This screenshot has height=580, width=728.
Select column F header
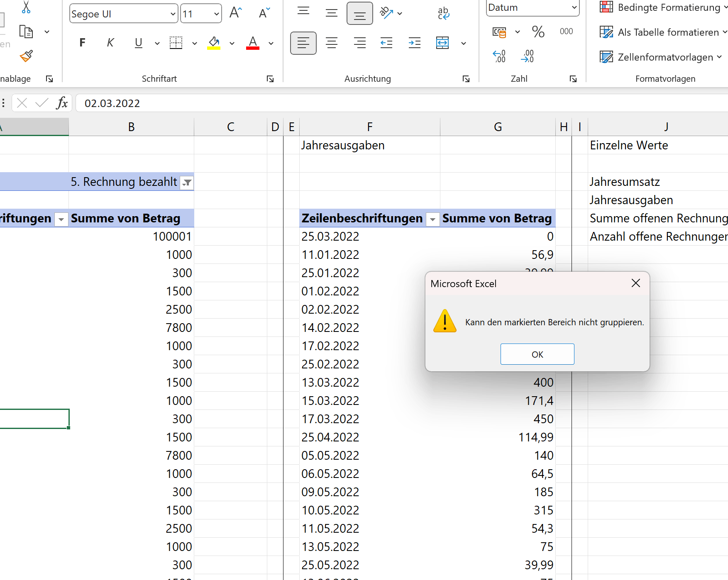[370, 127]
